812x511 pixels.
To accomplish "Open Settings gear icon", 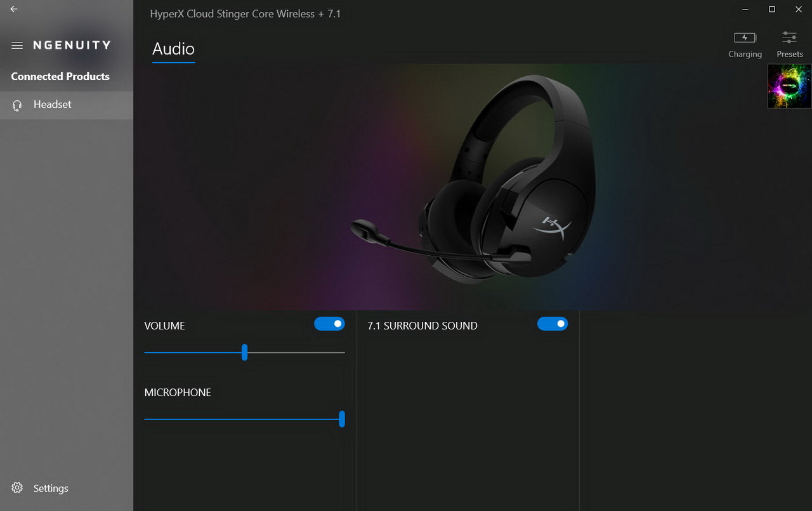I will coord(17,488).
